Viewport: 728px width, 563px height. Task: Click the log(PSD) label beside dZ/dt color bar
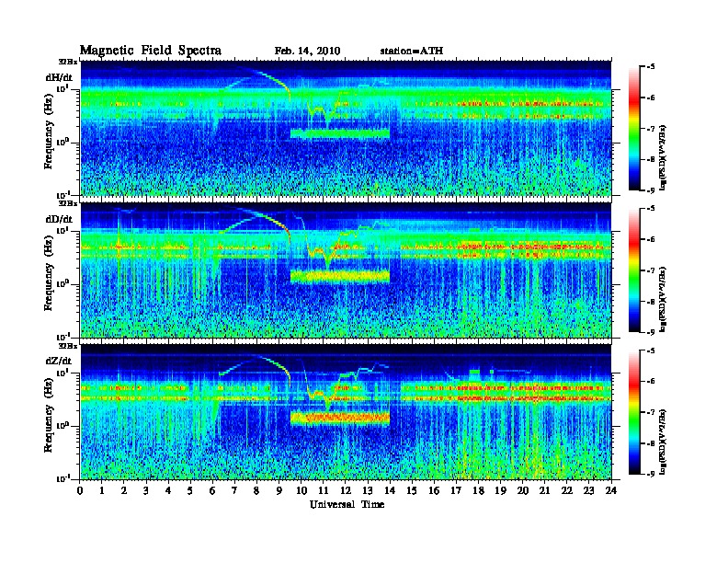pos(663,442)
